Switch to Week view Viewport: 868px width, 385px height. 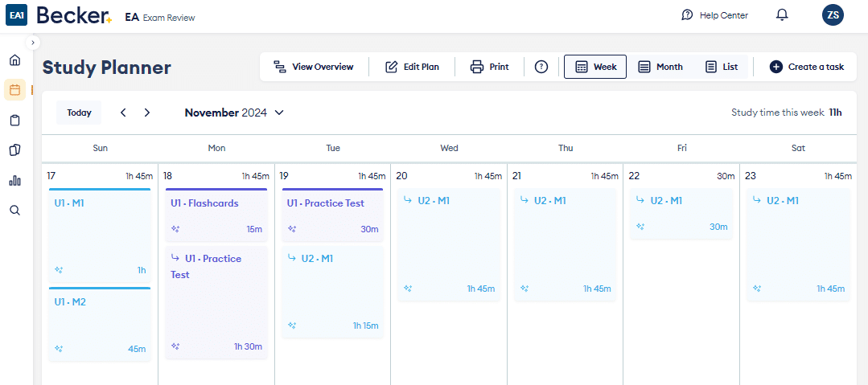pos(595,67)
